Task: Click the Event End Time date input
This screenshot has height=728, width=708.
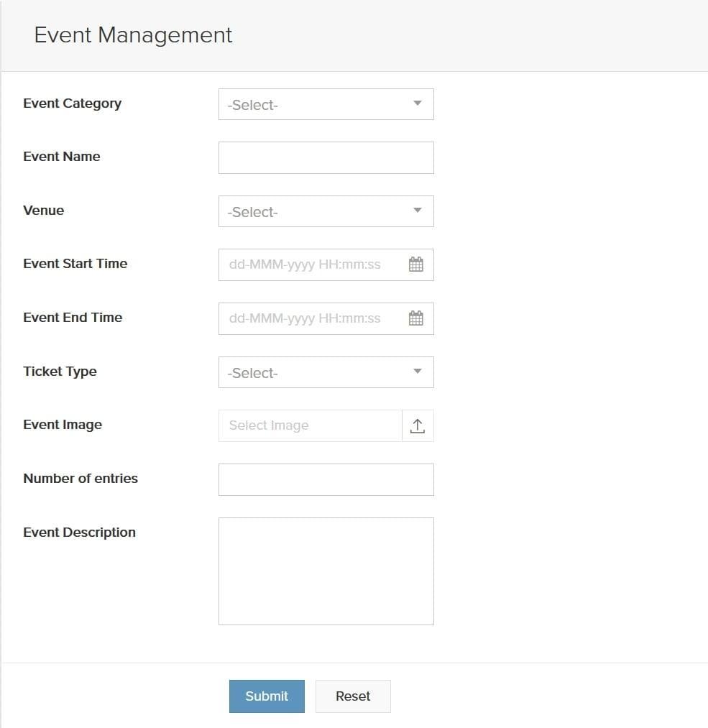Action: tap(326, 318)
